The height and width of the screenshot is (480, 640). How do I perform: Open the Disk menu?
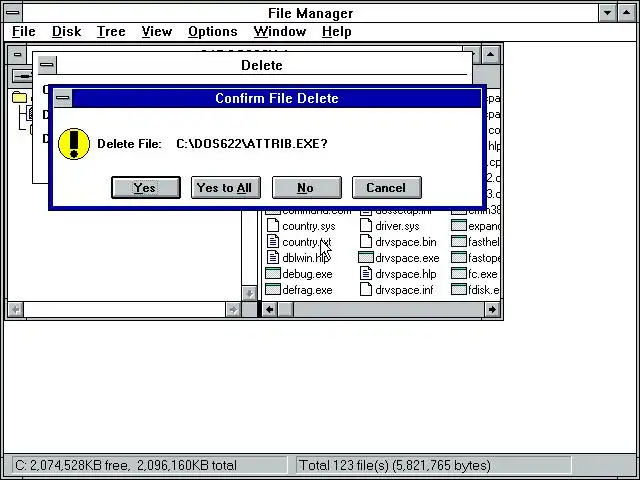[67, 31]
